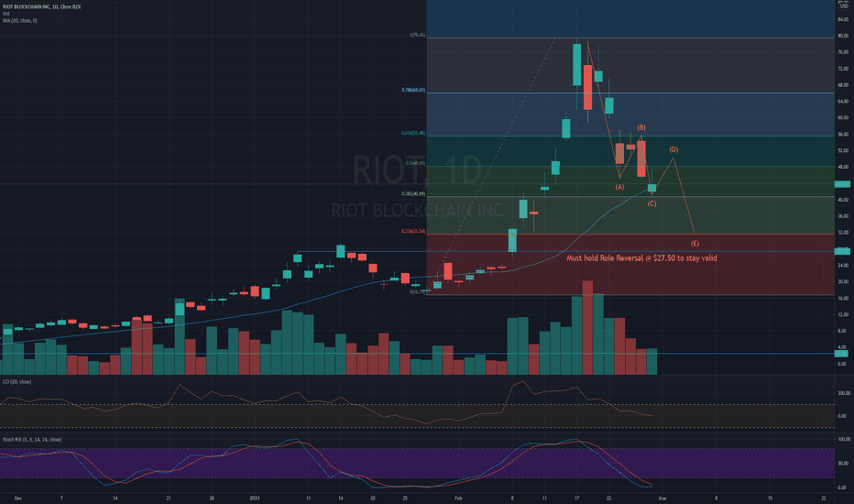
Task: Click the Feb label on the time axis
Action: (x=458, y=498)
